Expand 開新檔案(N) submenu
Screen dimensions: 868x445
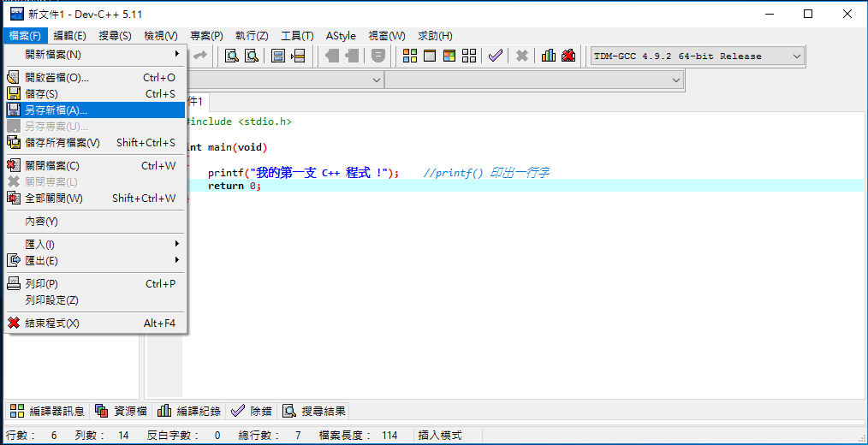pos(95,54)
